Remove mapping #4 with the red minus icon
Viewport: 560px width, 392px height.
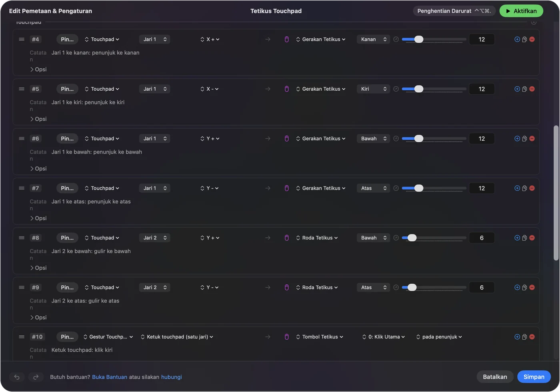click(532, 39)
